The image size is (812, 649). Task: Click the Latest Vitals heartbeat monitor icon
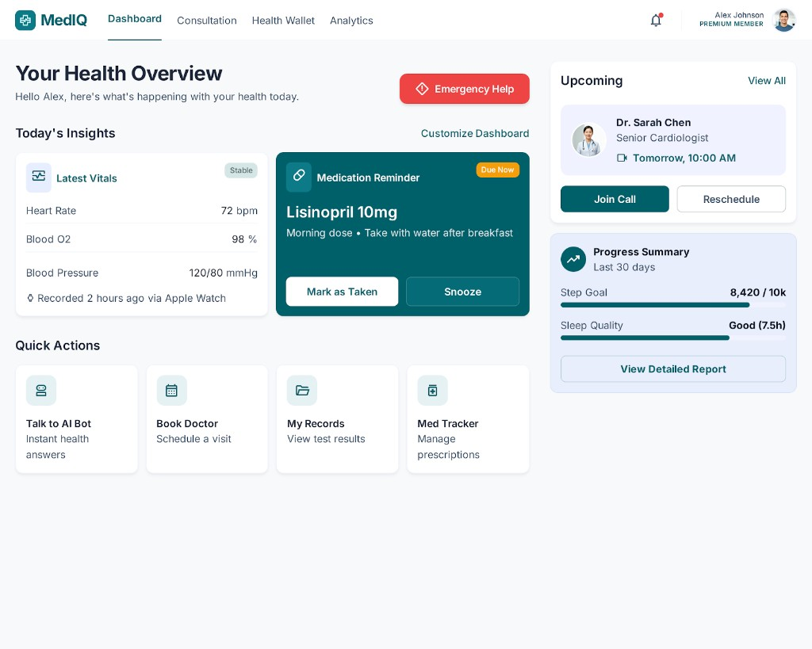pyautogui.click(x=39, y=177)
